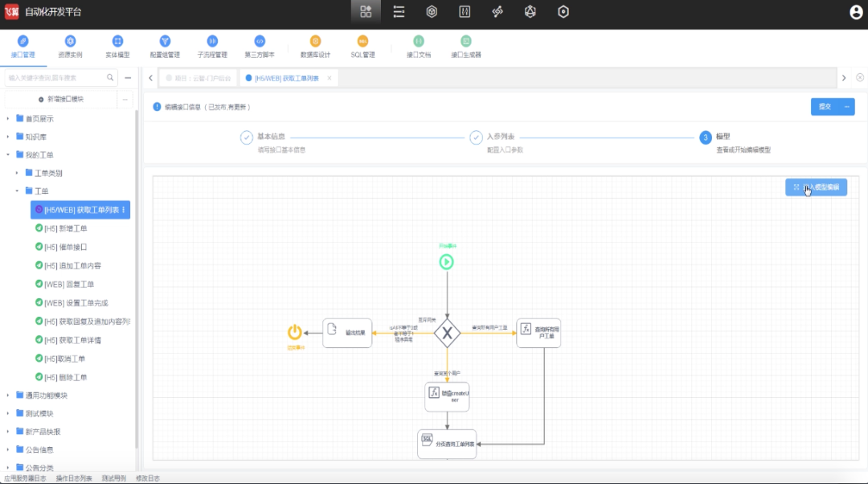Screen dimensions: 868x484
Task: Open the 配置组管理 toolbar section
Action: click(x=165, y=47)
